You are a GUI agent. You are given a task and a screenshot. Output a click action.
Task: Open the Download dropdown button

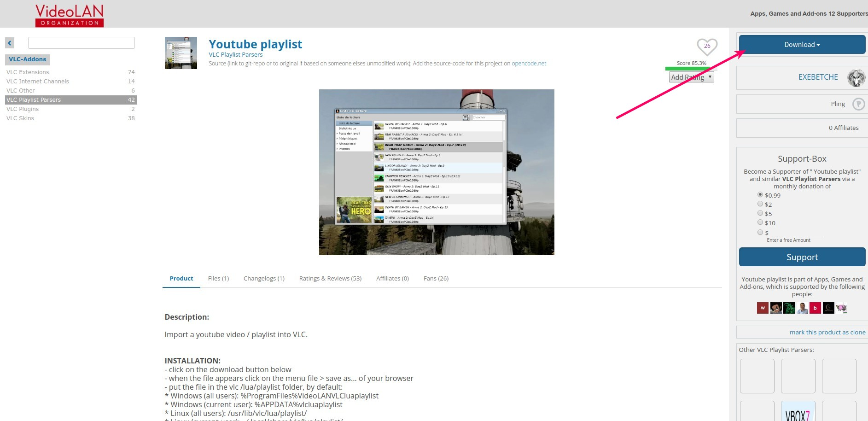pos(802,45)
